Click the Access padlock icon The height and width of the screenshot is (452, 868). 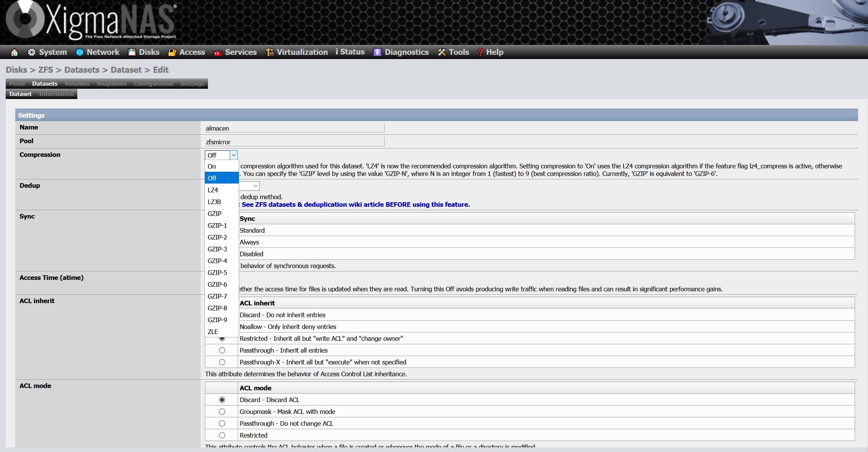pos(172,52)
